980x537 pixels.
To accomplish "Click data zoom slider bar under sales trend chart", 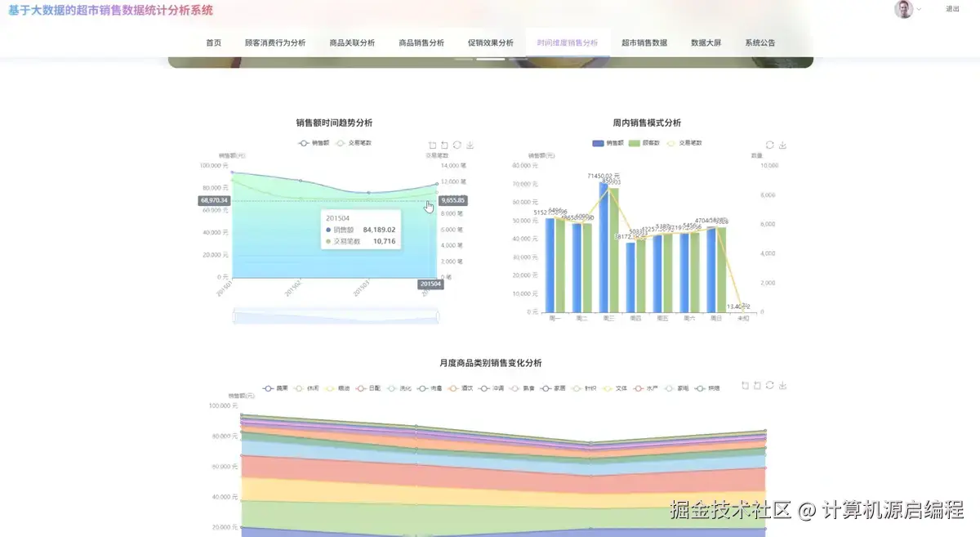I will coord(336,315).
